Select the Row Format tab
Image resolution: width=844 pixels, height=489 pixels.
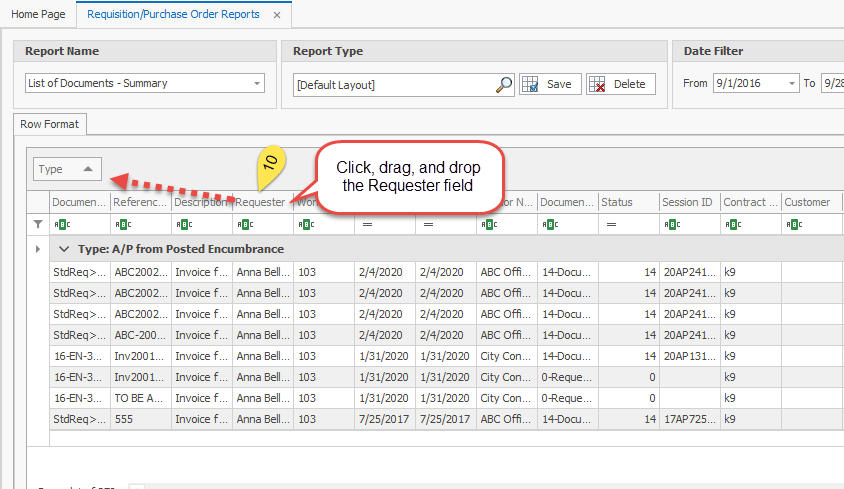tap(52, 125)
